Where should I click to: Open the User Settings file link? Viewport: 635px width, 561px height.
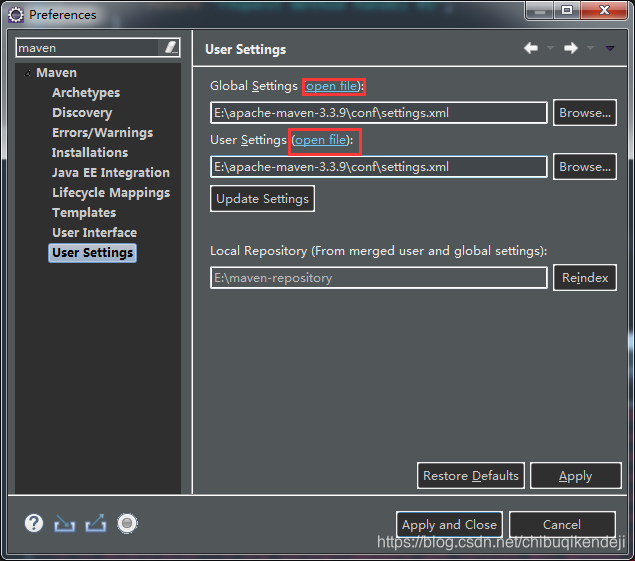321,140
